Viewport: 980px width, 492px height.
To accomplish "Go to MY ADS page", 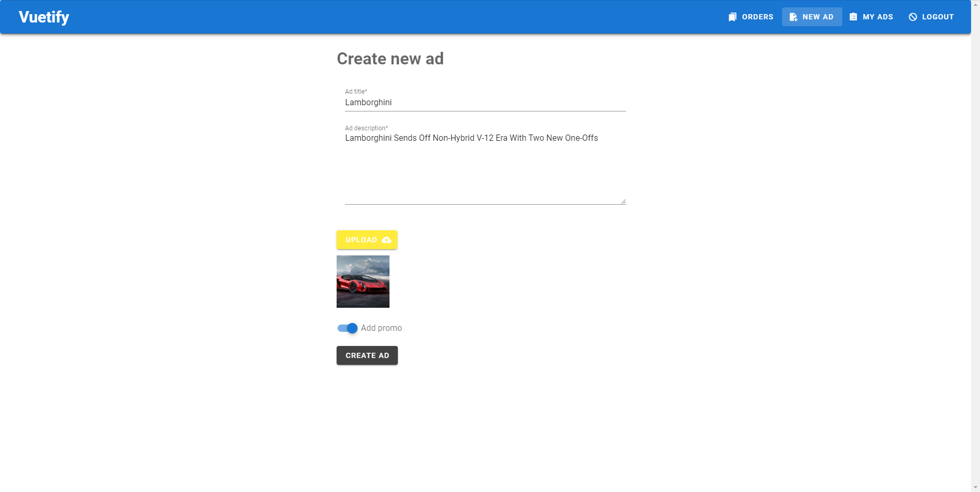I will click(x=872, y=17).
